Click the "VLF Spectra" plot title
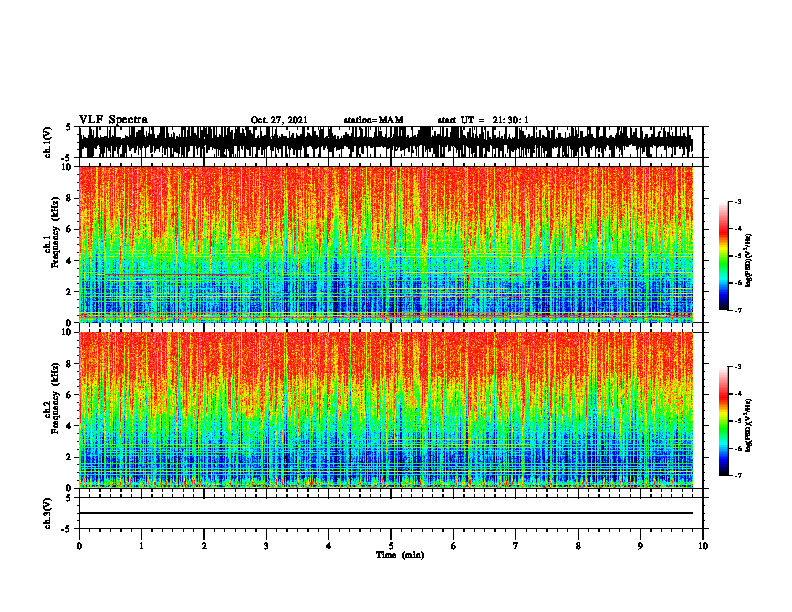This screenshot has width=792, height=612. [x=113, y=119]
